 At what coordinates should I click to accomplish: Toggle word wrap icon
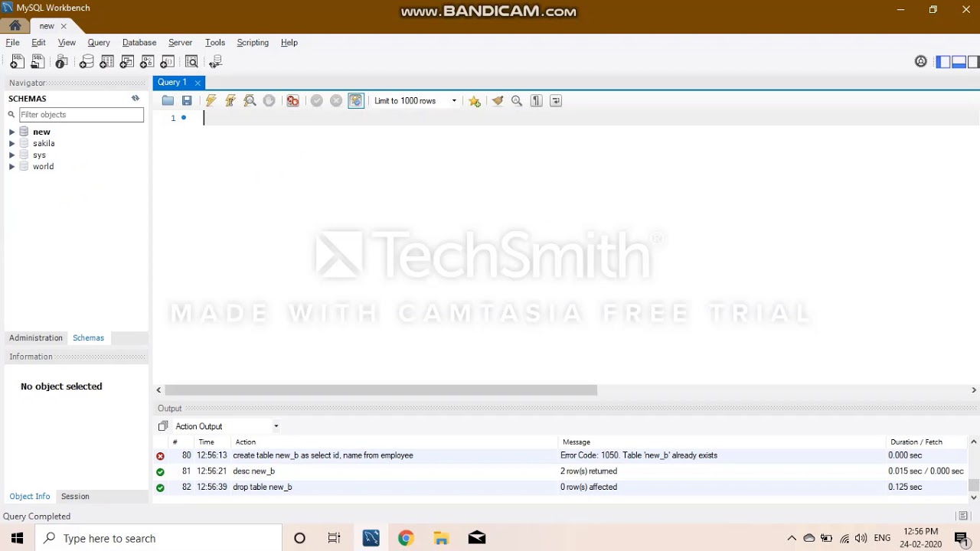556,101
